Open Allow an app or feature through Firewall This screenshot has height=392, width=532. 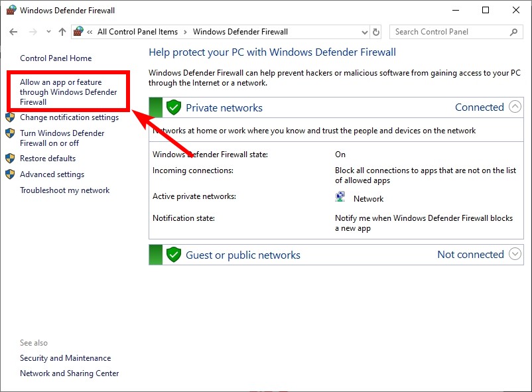coord(68,92)
